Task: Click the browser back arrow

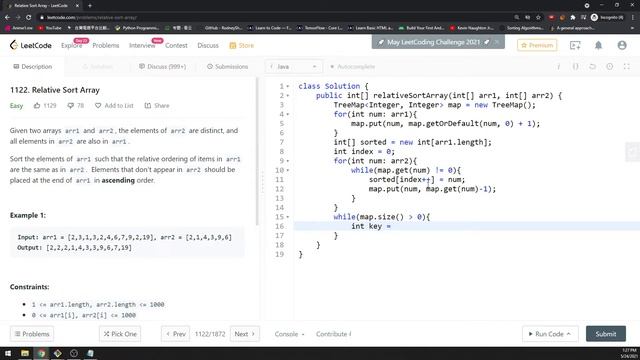Action: 7,18
